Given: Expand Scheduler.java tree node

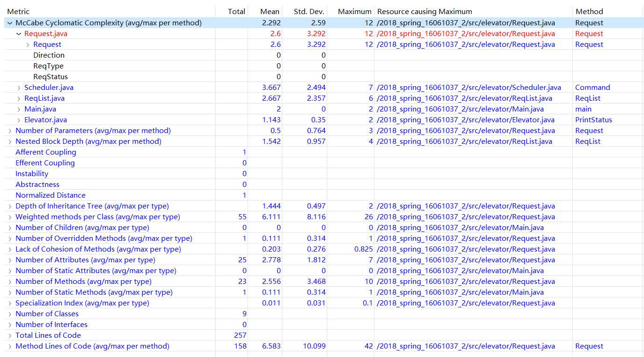Looking at the screenshot, I should coord(19,88).
